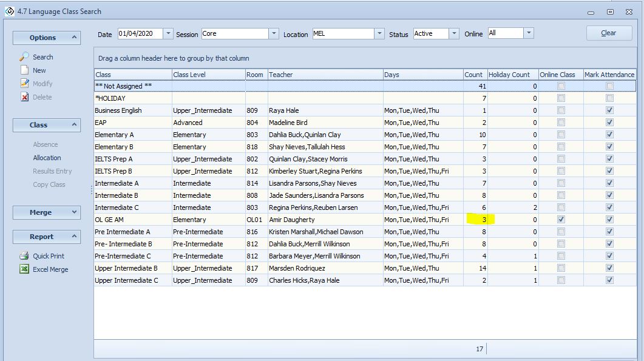Screen dimensions: 644x361
Task: Click the Quick Print printer icon
Action: (x=24, y=256)
